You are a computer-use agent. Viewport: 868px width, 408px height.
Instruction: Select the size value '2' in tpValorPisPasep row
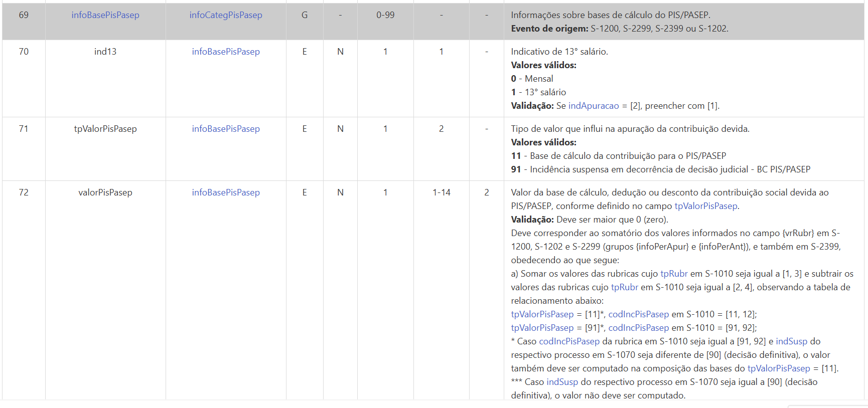pyautogui.click(x=442, y=129)
